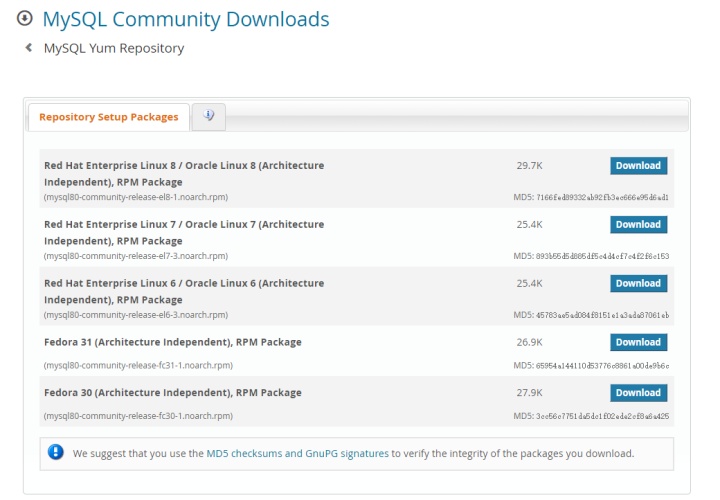The image size is (720, 500).
Task: Download the Red Hat Enterprise Linux 7 package
Action: point(638,225)
